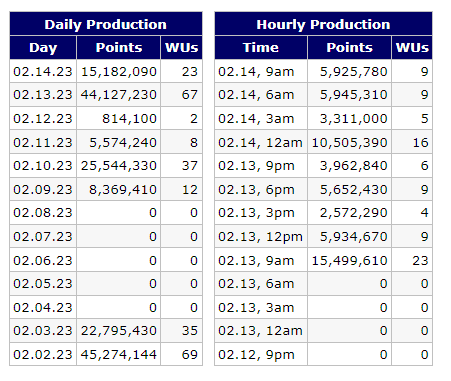Select the 02.12.23 daily row date

(43, 118)
